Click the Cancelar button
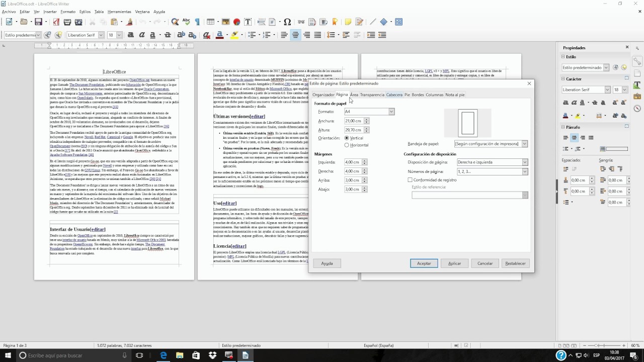The image size is (644, 362). tap(485, 263)
